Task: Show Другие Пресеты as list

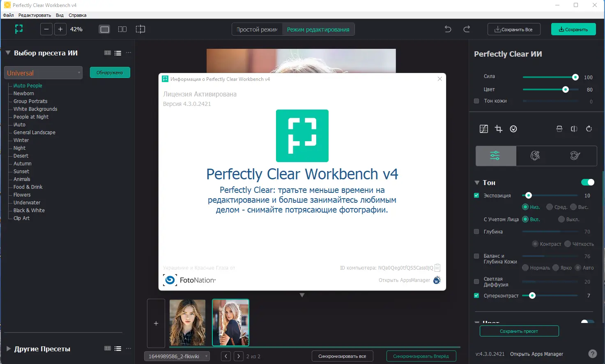Action: [118, 349]
